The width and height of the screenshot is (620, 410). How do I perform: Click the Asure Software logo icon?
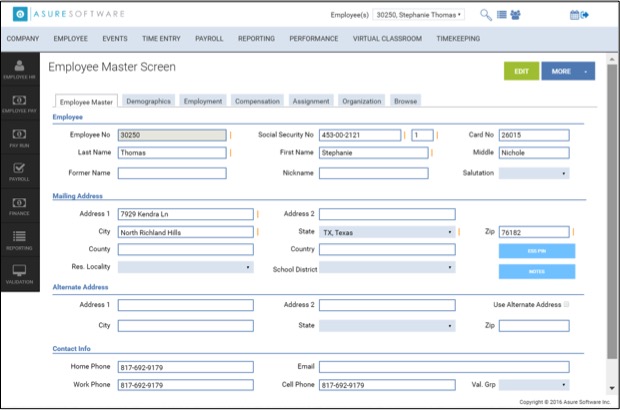tap(20, 14)
